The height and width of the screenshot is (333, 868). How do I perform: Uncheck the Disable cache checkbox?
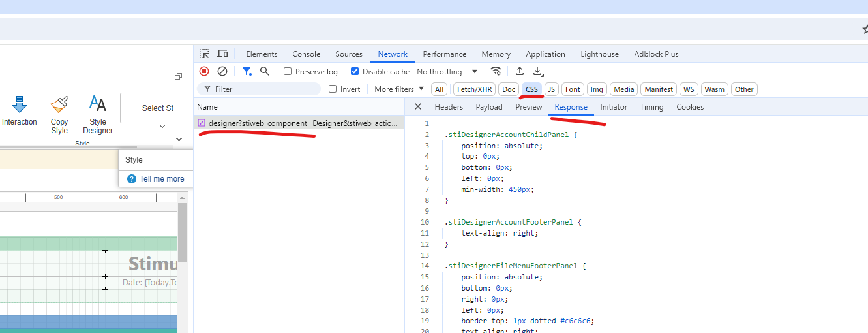coord(355,72)
